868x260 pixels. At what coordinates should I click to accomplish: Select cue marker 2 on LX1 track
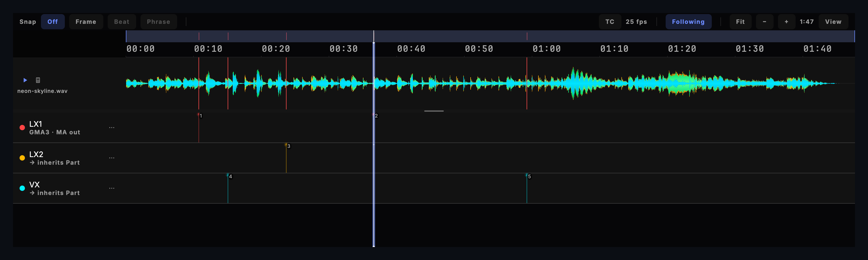[x=375, y=116]
